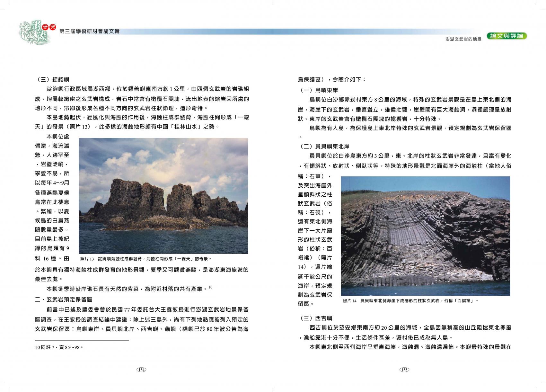
Task: Click the footnote text 10同註7
Action: pos(59,347)
